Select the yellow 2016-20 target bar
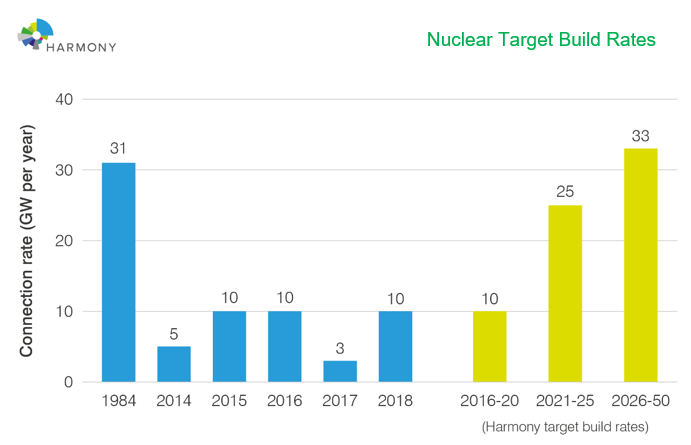Screen dimensions: 691x445 [489, 346]
